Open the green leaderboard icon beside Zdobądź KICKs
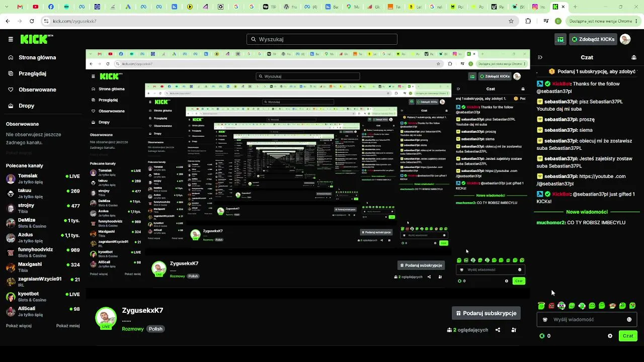This screenshot has height=362, width=644. point(560,39)
